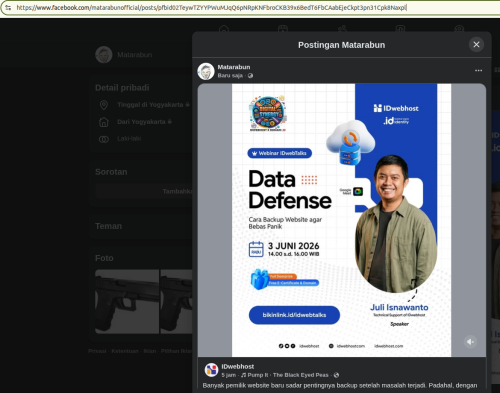Click the gender icon next to 'Laki-laki'
The image size is (500, 393).
coord(104,139)
